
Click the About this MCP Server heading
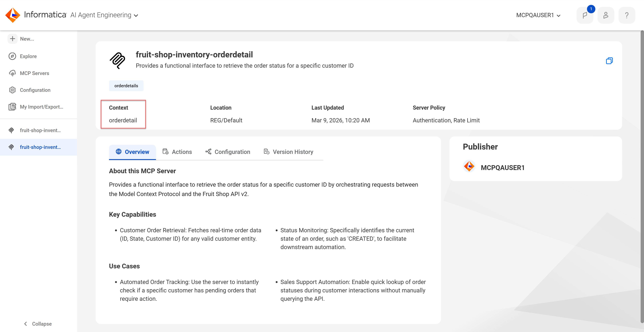point(143,171)
